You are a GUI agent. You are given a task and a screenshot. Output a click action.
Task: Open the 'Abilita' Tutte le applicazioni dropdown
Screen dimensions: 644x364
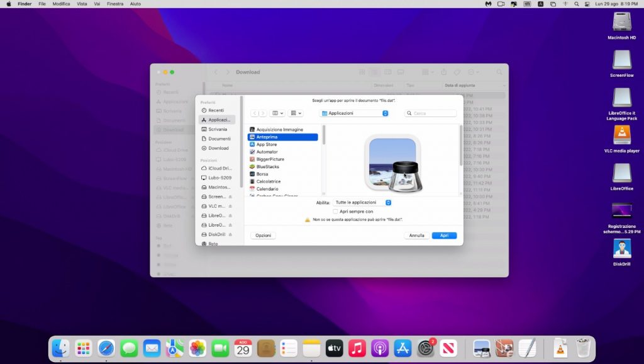363,202
